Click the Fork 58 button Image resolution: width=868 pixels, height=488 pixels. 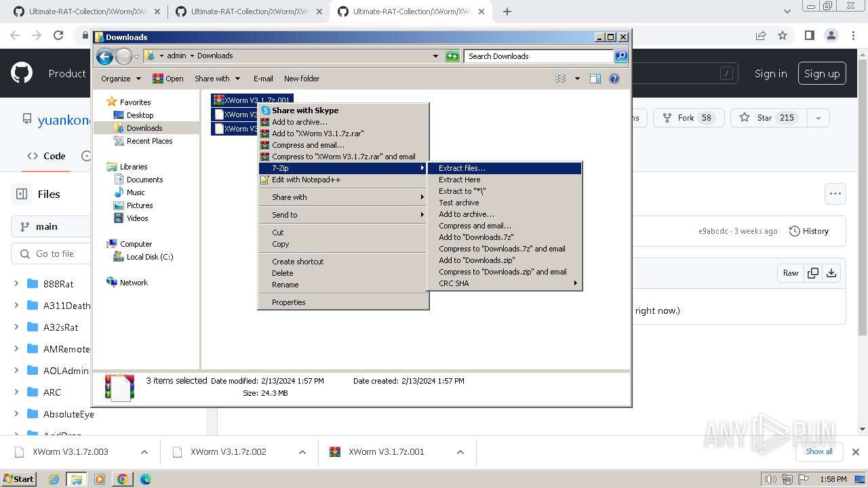(x=688, y=118)
